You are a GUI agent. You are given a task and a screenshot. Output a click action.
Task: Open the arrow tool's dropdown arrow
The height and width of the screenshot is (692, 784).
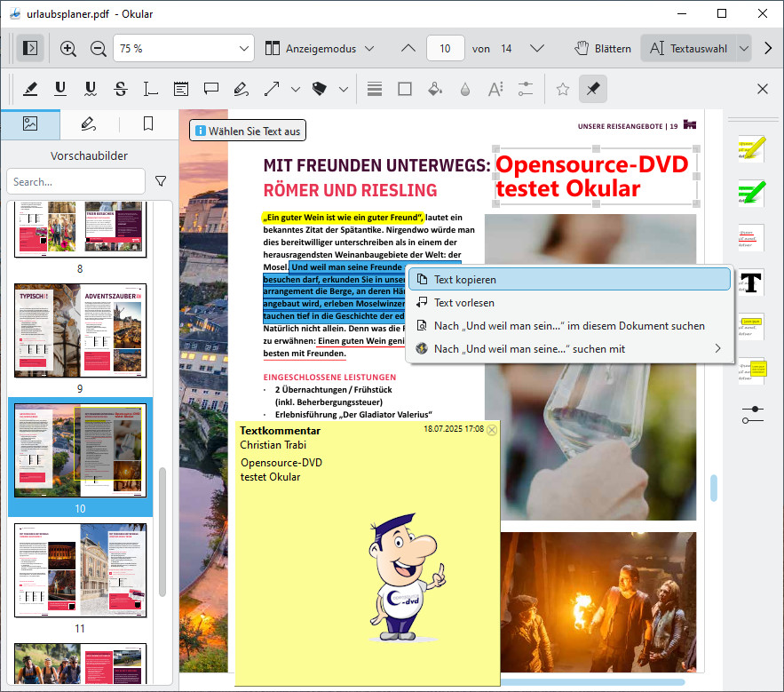[x=296, y=89]
